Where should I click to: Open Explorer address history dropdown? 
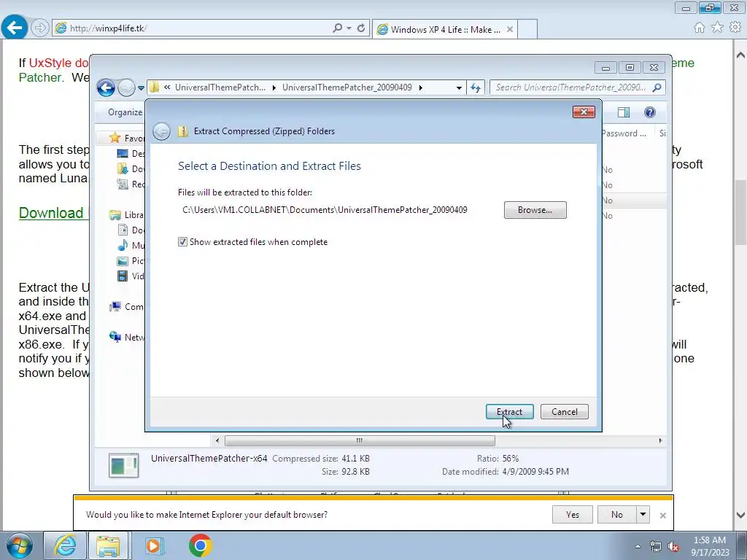pos(459,87)
